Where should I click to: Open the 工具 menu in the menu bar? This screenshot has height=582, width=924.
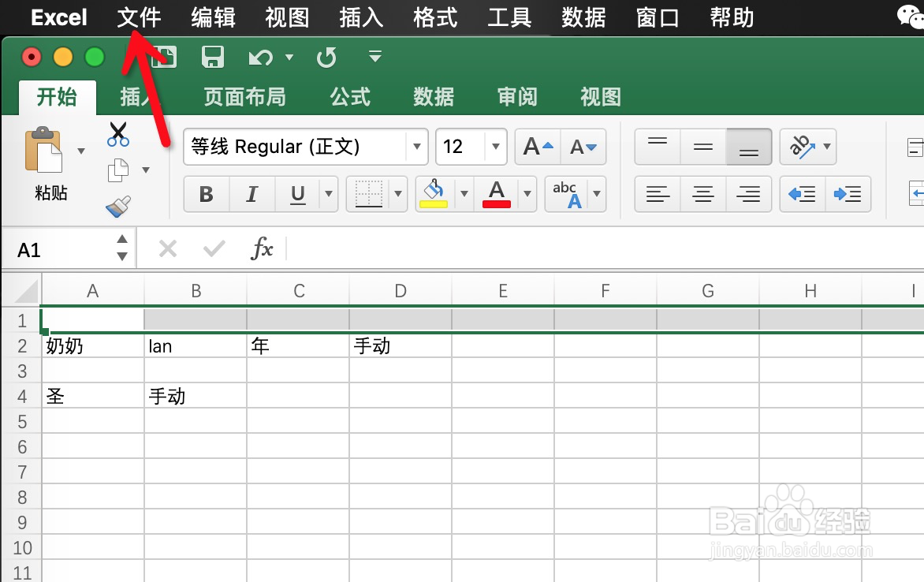tap(510, 17)
